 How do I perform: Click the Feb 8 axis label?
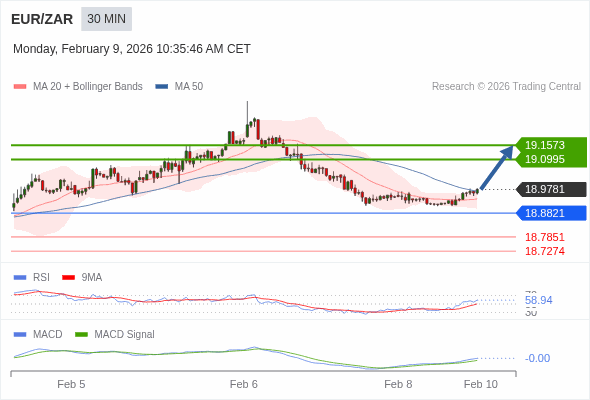(398, 384)
